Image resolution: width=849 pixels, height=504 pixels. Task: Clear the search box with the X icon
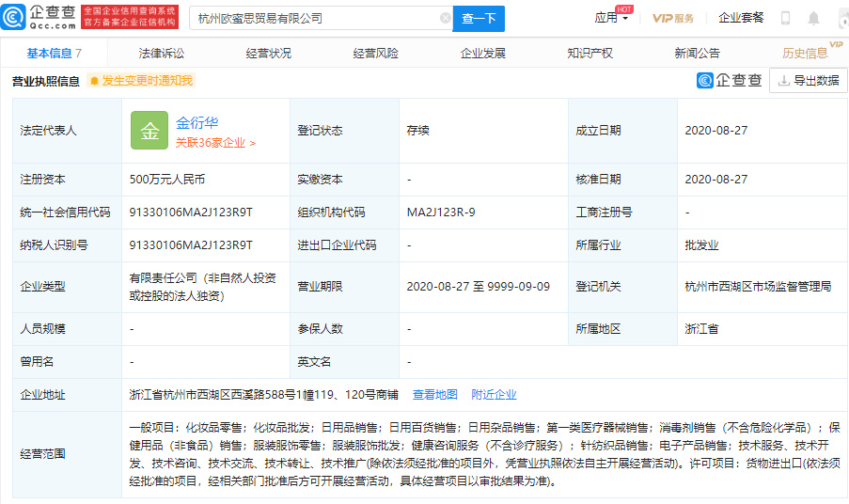pyautogui.click(x=445, y=19)
